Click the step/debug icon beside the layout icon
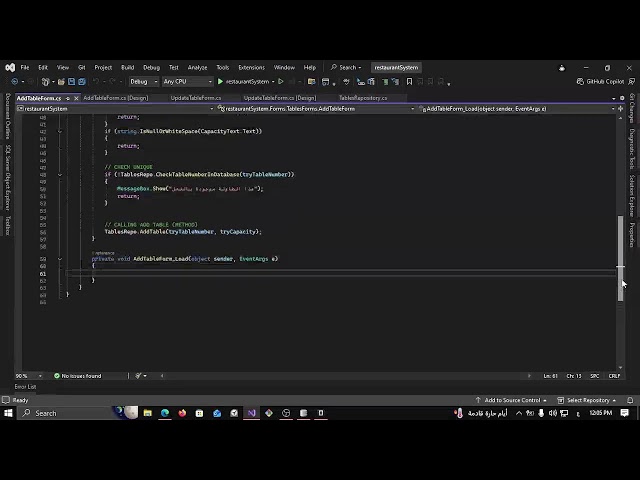640x480 pixels. [x=346, y=82]
